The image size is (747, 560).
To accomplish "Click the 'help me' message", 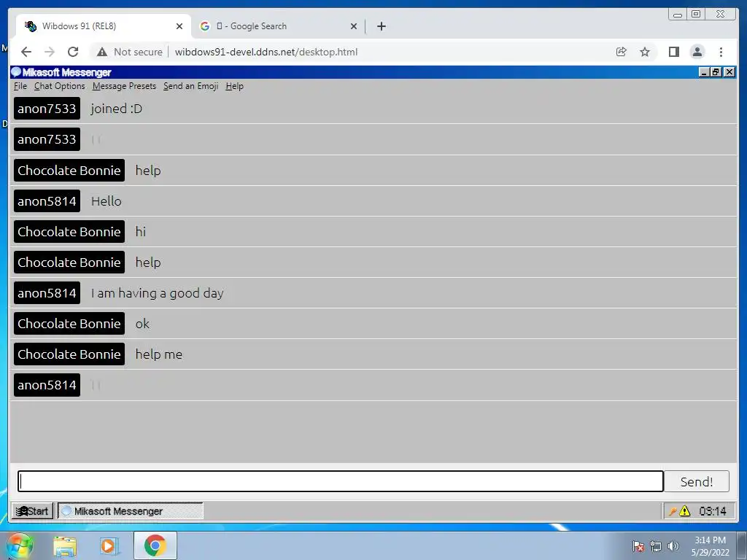I will point(158,354).
